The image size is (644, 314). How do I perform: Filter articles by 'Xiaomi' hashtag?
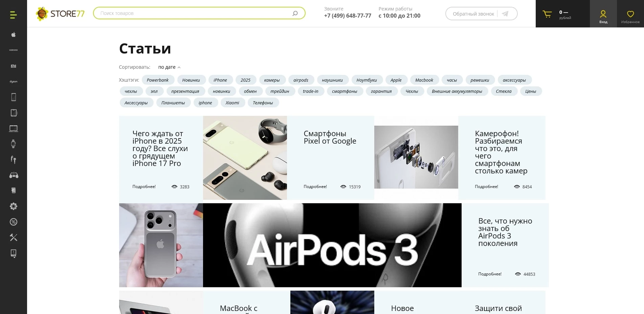[x=232, y=103]
